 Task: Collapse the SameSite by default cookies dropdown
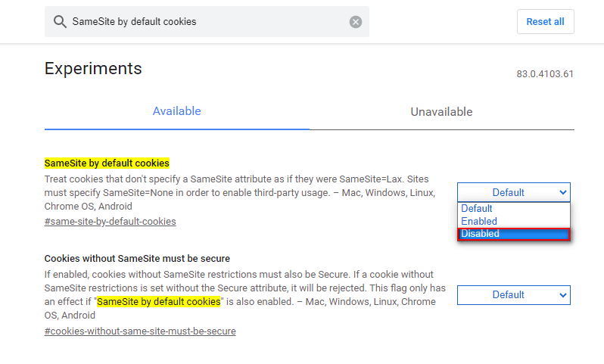[x=513, y=192]
